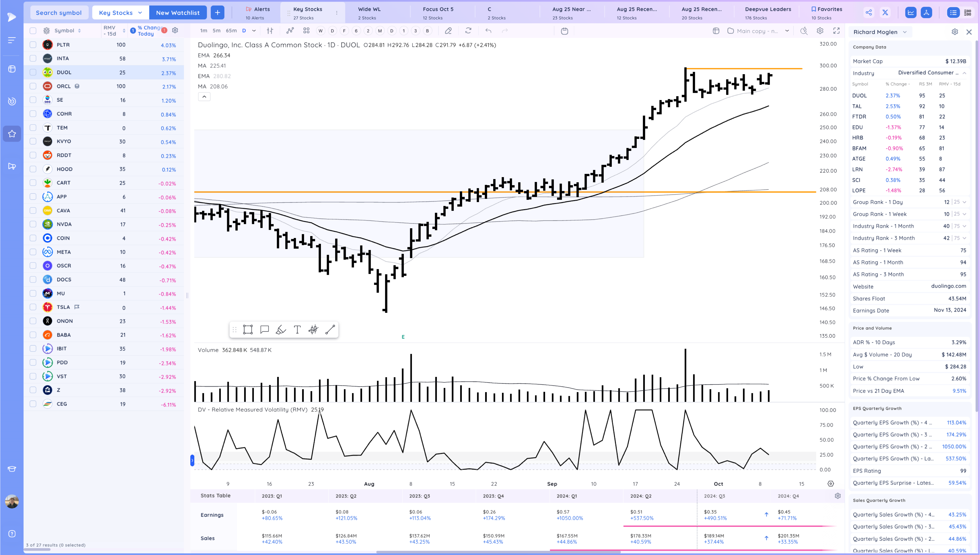Click the fullscreen chart icon
Viewport: 980px width, 555px height.
pos(836,31)
